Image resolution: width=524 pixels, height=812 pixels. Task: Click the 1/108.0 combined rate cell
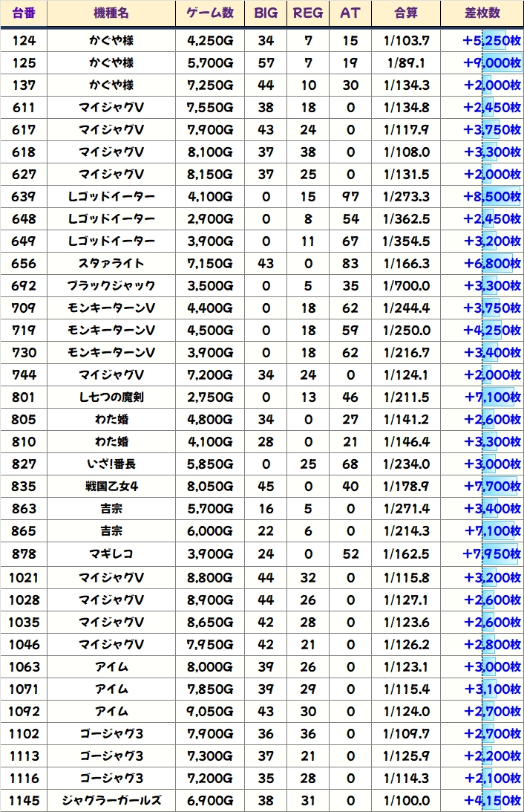[x=406, y=152]
